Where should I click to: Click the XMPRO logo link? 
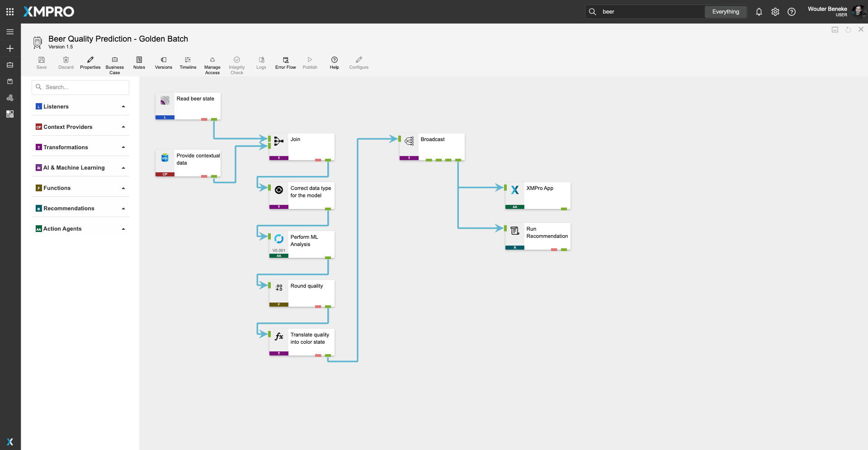pyautogui.click(x=49, y=12)
